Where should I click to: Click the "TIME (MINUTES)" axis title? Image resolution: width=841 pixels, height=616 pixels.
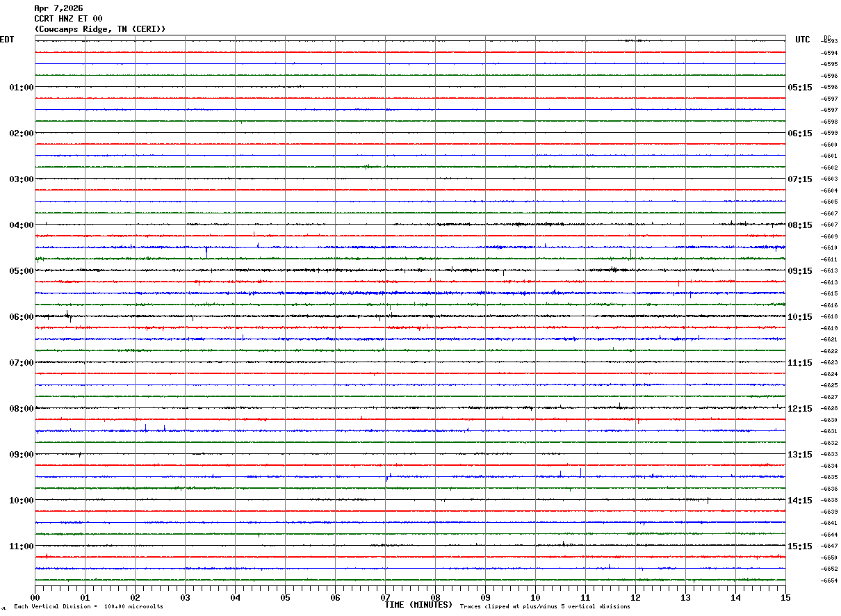tap(418, 605)
